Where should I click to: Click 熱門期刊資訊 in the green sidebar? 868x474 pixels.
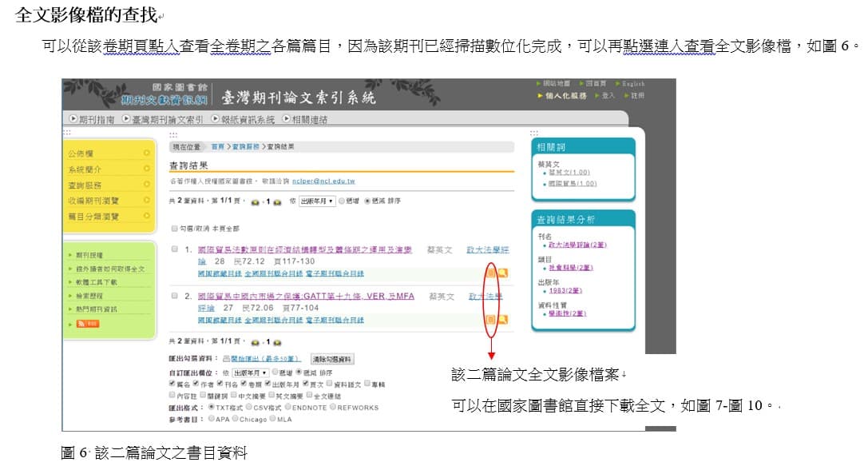click(x=97, y=309)
